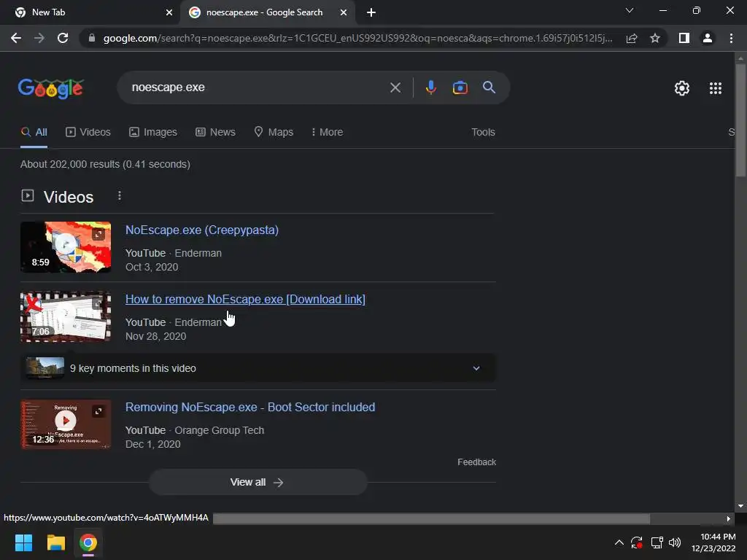Click Chrome icon in taskbar
Image resolution: width=747 pixels, height=560 pixels.
coord(88,542)
